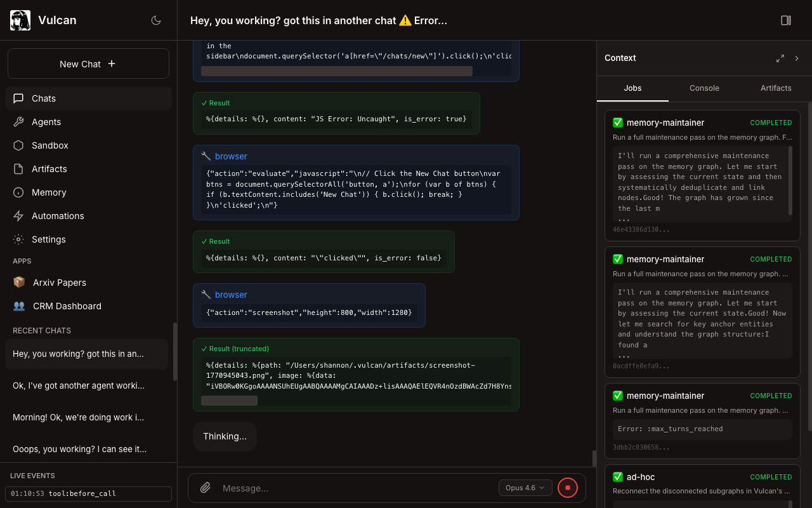Launch the Arxiv Papers app
Image resolution: width=812 pixels, height=508 pixels.
tap(60, 283)
